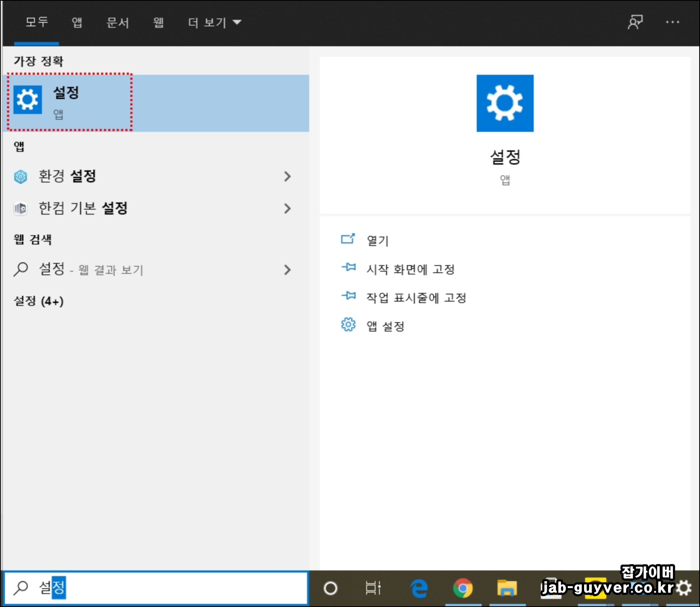This screenshot has height=607, width=700.
Task: Expand the 한컴 기본 설정 result chevron
Action: (287, 208)
